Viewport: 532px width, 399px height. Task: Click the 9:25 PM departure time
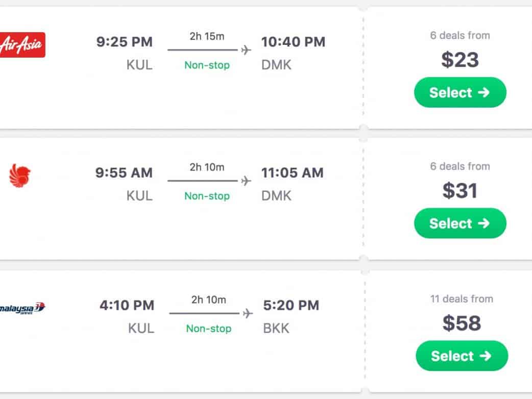tap(124, 42)
